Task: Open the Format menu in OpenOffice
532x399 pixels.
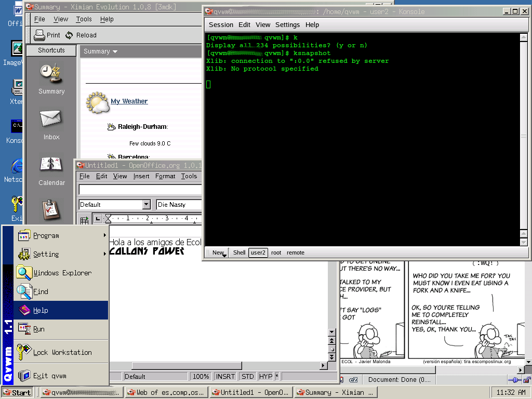Action: [x=165, y=176]
